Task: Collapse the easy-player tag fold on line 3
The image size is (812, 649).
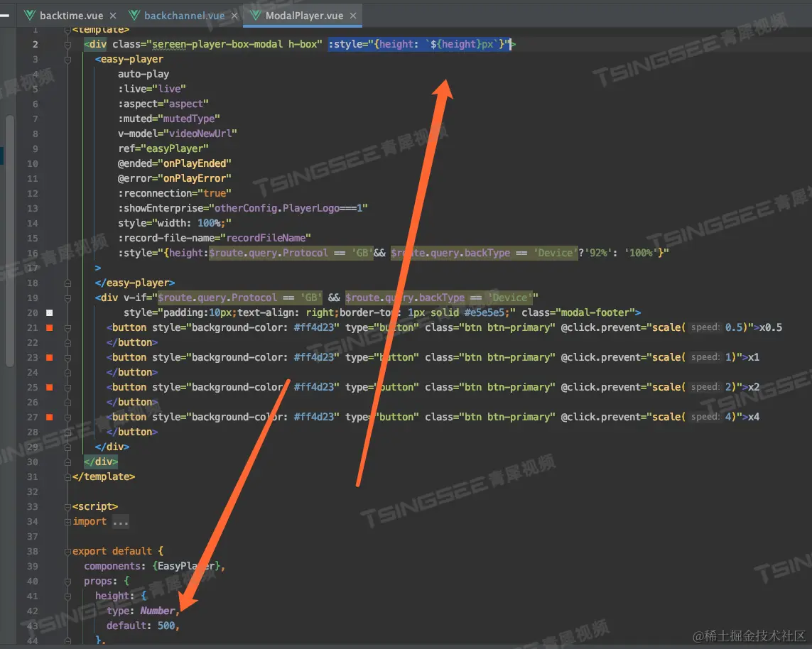Action: 67,60
